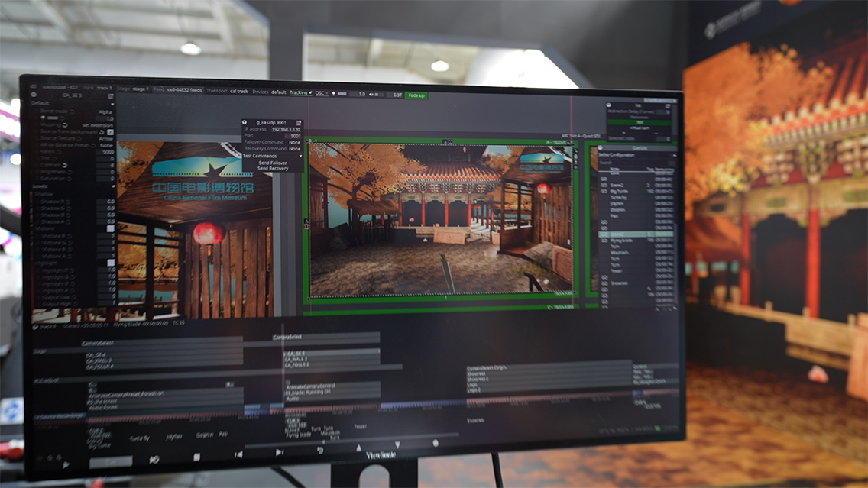Click the speaker volume icon in the top bar
Image resolution: width=868 pixels, height=488 pixels.
[x=371, y=94]
